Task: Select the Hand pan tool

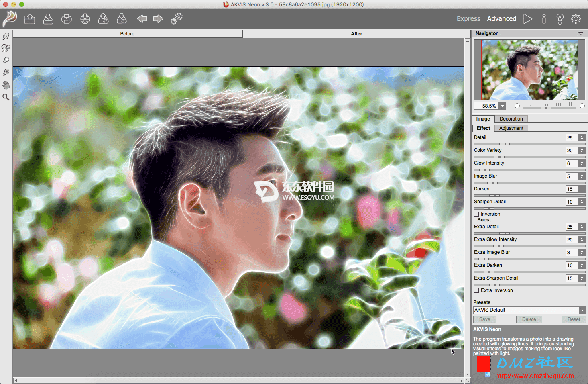Action: point(6,85)
